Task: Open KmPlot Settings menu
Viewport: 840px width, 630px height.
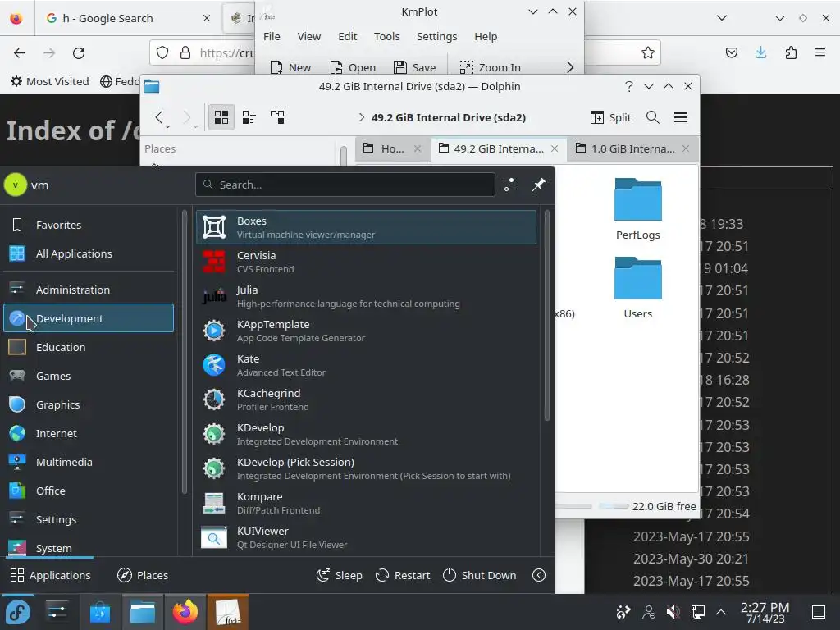Action: click(x=436, y=36)
